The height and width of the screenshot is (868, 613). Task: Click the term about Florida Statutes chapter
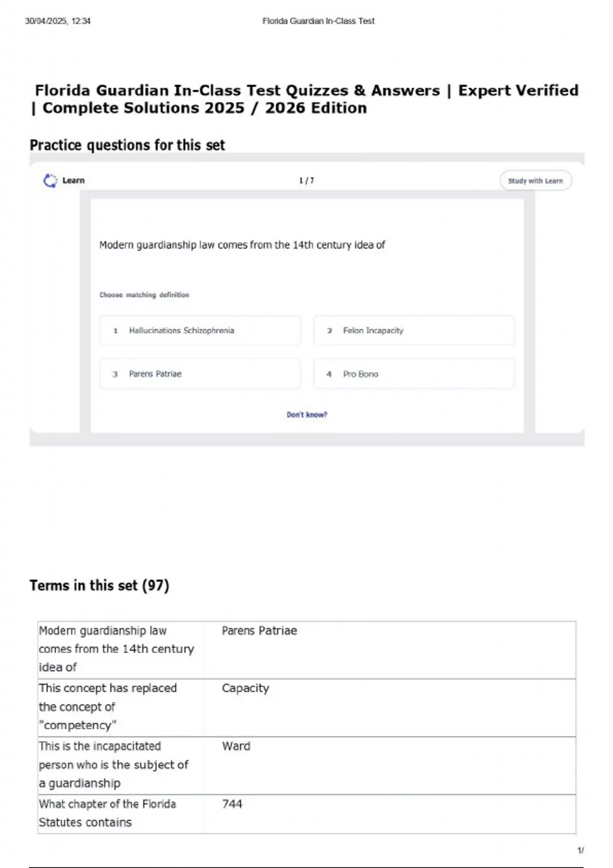coord(107,813)
